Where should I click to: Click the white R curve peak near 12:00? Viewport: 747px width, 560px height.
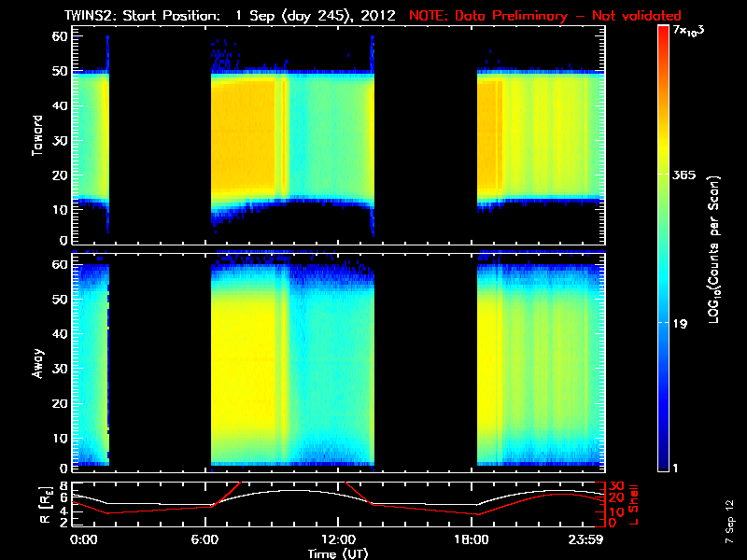[x=295, y=490]
